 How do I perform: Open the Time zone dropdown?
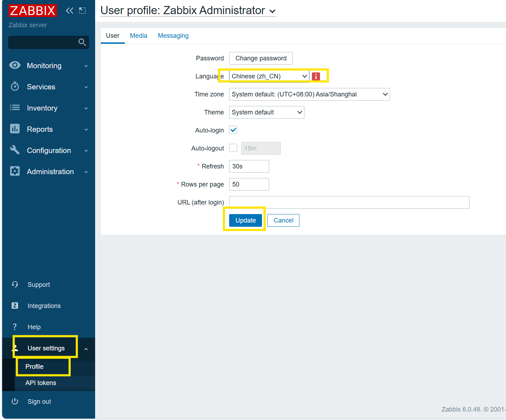pyautogui.click(x=309, y=94)
